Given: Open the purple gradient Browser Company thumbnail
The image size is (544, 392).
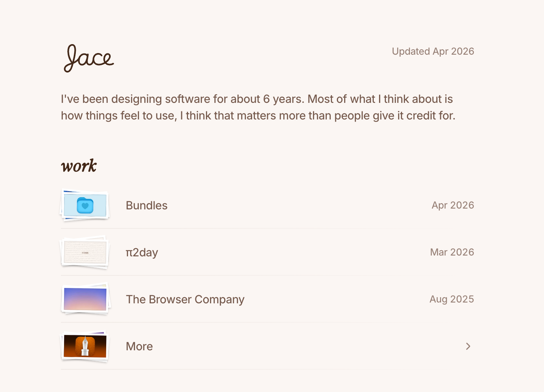Looking at the screenshot, I should pyautogui.click(x=85, y=299).
